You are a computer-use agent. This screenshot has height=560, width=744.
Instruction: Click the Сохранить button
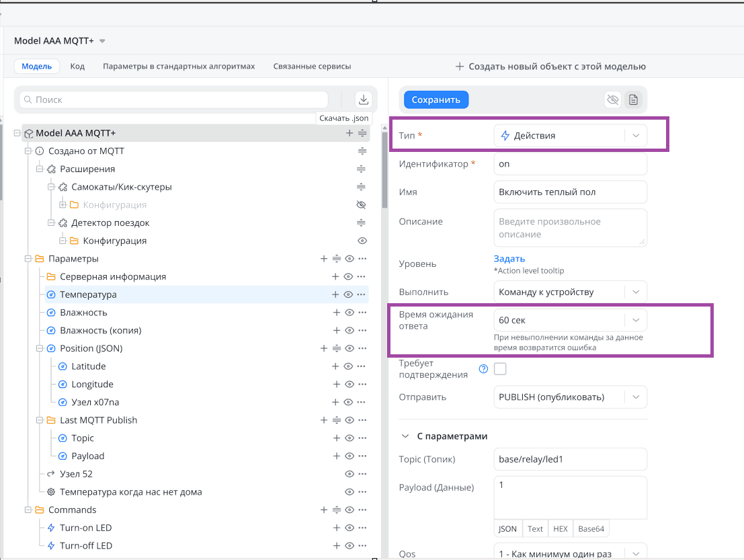(436, 99)
